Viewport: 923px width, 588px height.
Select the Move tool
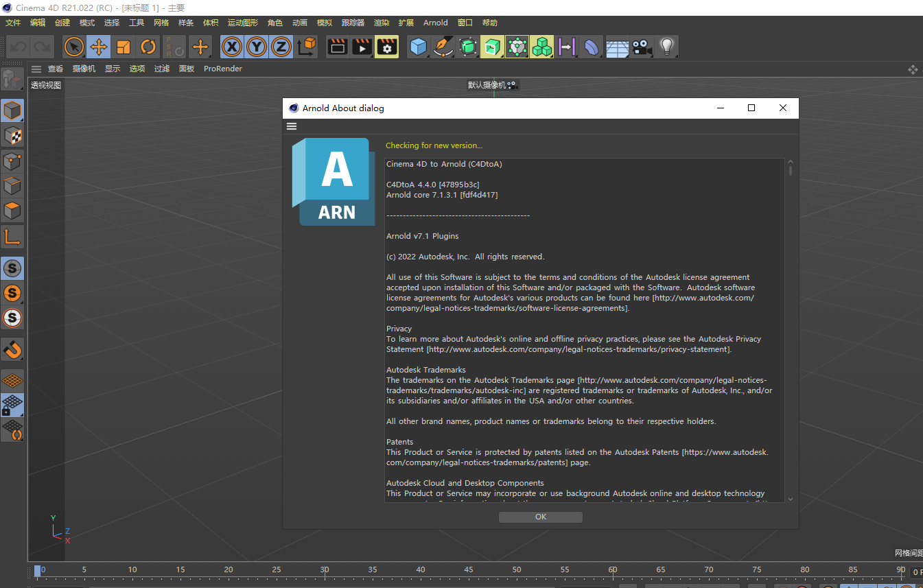coord(98,47)
